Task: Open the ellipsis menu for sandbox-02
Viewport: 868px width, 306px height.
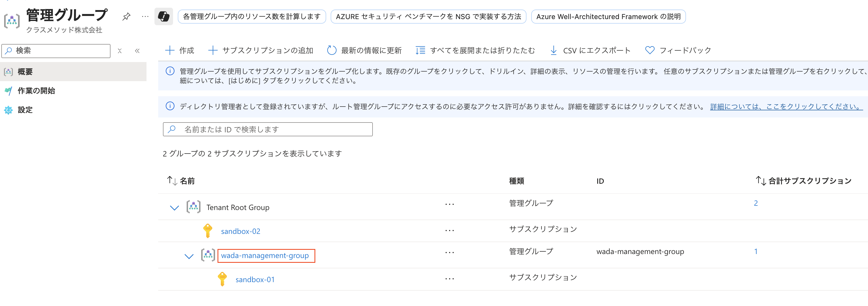Action: [449, 231]
